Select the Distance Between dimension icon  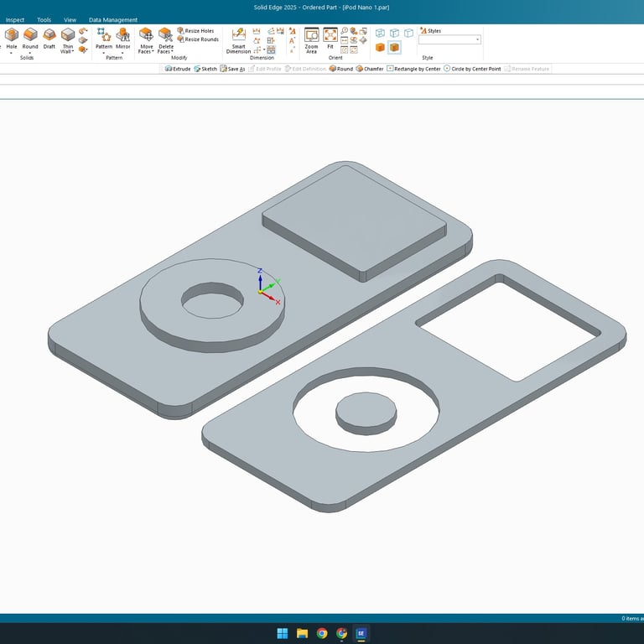tap(257, 31)
